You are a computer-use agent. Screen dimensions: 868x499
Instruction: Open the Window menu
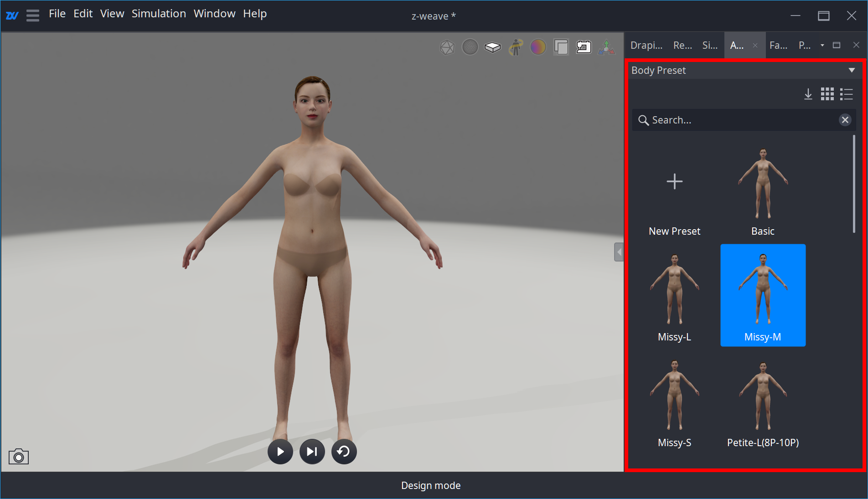coord(214,14)
